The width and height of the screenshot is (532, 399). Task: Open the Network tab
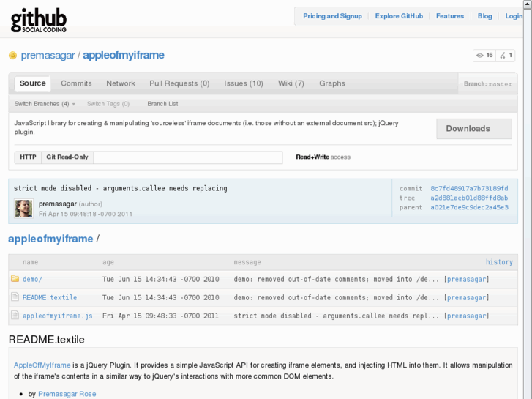(x=121, y=83)
